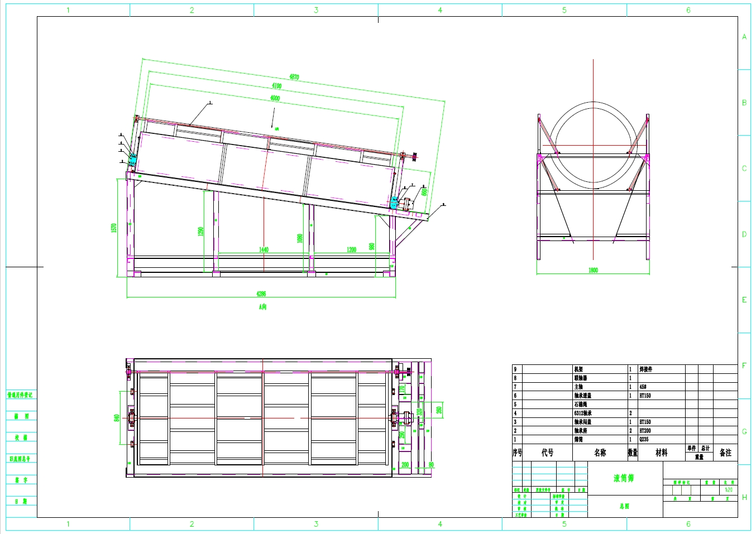Image resolution: width=756 pixels, height=534 pixels.
Task: Select zone letter D on right border
Action: 744,234
